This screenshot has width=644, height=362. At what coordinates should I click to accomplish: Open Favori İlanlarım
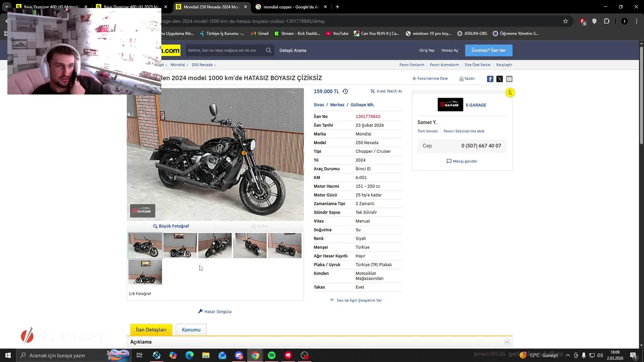pyautogui.click(x=412, y=65)
